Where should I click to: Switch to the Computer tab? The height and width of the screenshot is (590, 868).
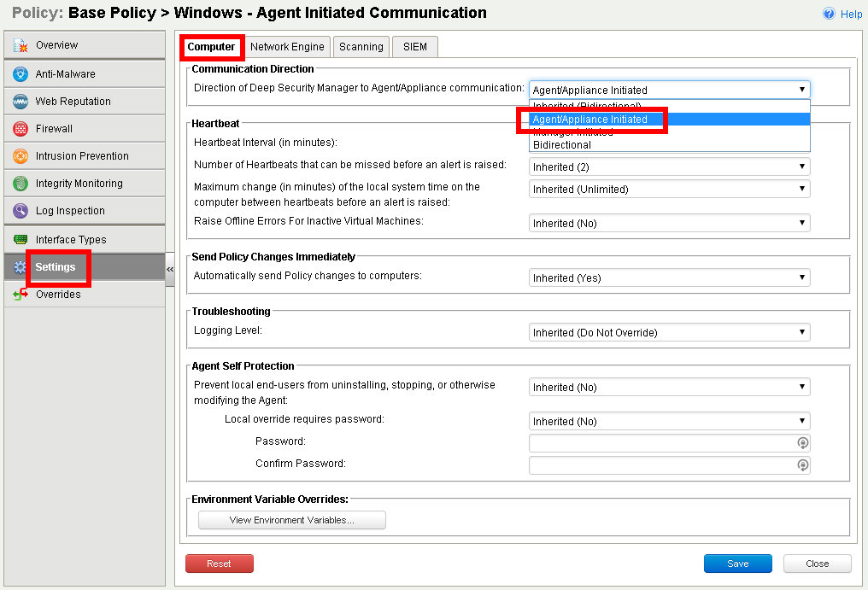pos(211,47)
